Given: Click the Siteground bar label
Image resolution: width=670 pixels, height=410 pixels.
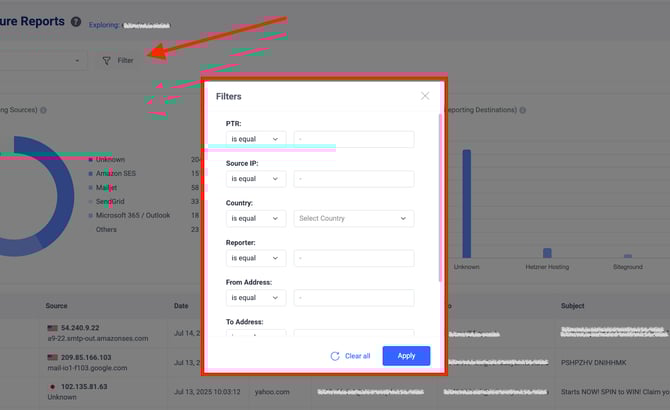Looking at the screenshot, I should point(628,267).
